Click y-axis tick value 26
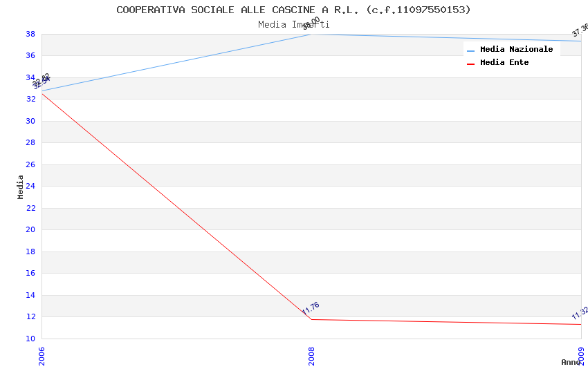The image size is (588, 380). tap(30, 164)
